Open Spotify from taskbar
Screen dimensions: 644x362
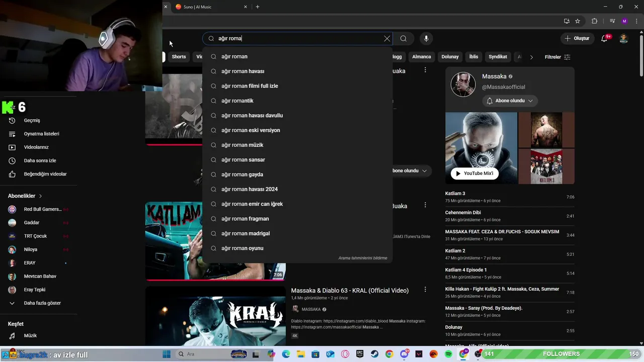click(x=448, y=354)
